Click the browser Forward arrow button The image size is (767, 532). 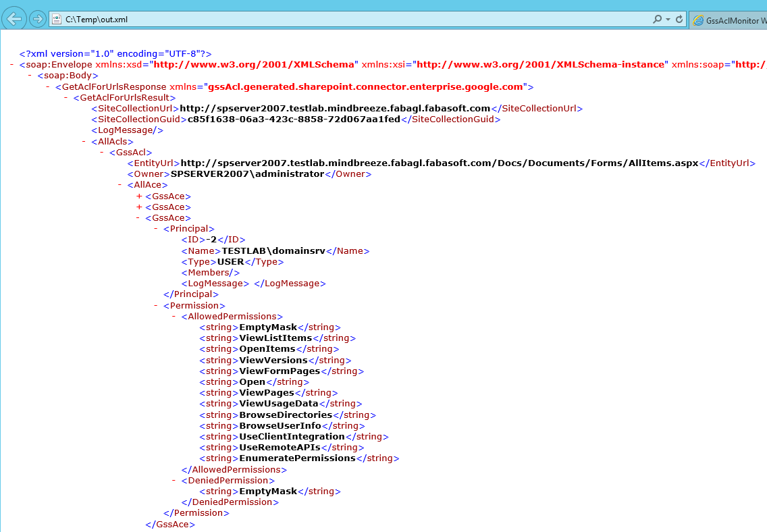click(38, 19)
